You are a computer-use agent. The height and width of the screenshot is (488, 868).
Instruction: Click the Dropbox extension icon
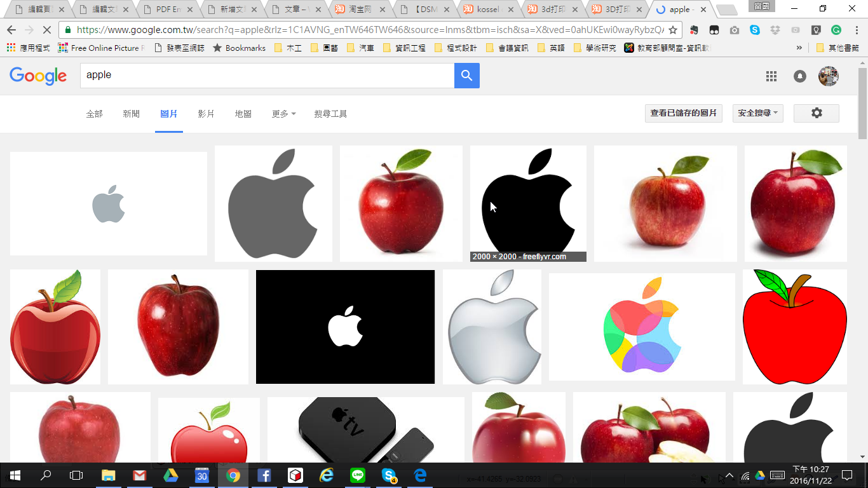775,30
